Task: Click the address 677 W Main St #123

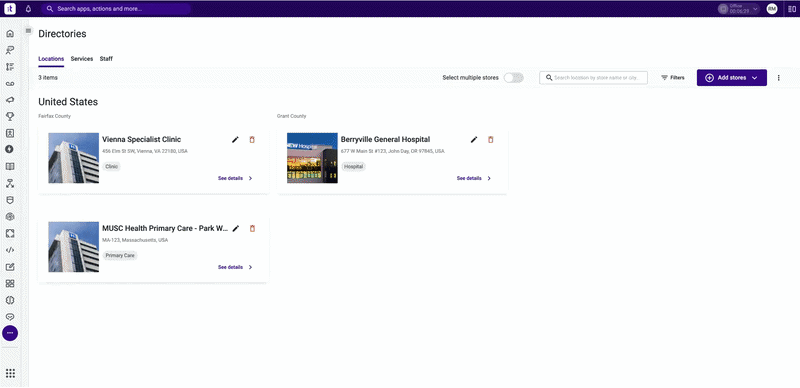Action: (x=393, y=152)
